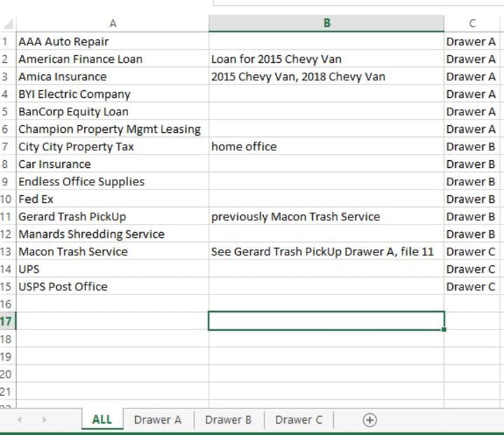The image size is (504, 435).
Task: Switch to the ALL sheet tab
Action: pos(102,420)
